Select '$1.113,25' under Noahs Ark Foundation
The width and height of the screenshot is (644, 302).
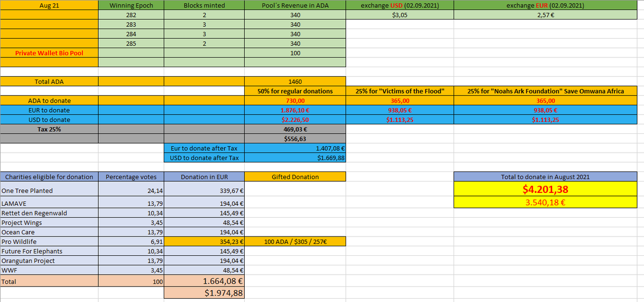click(546, 119)
